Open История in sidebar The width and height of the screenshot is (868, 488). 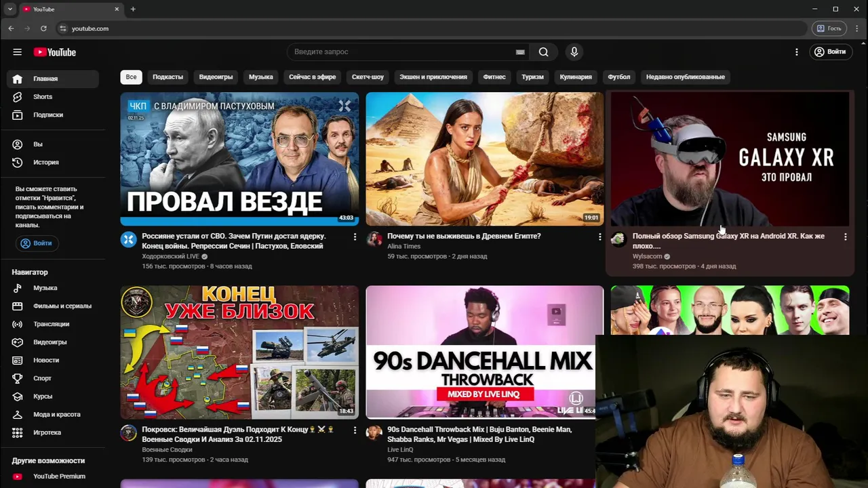click(53, 163)
